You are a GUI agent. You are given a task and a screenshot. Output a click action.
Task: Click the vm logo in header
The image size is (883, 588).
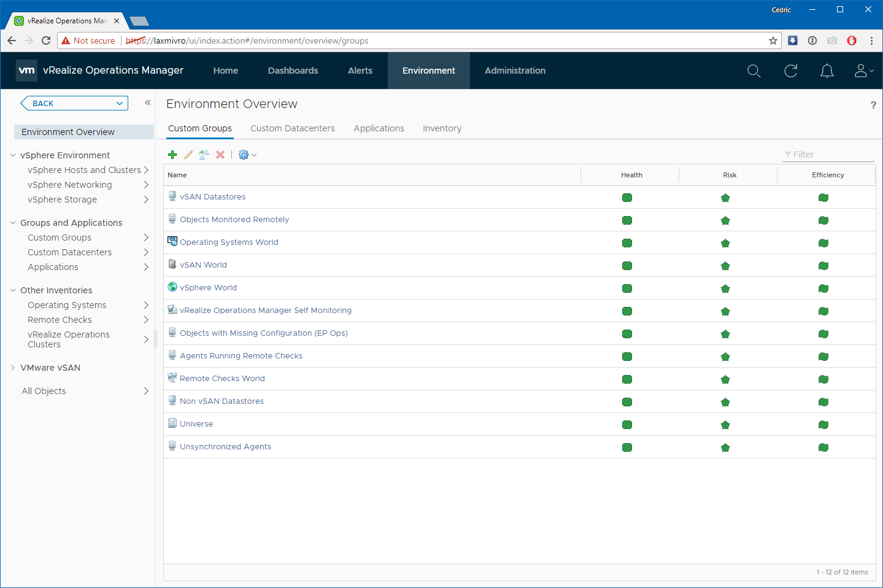click(x=26, y=71)
